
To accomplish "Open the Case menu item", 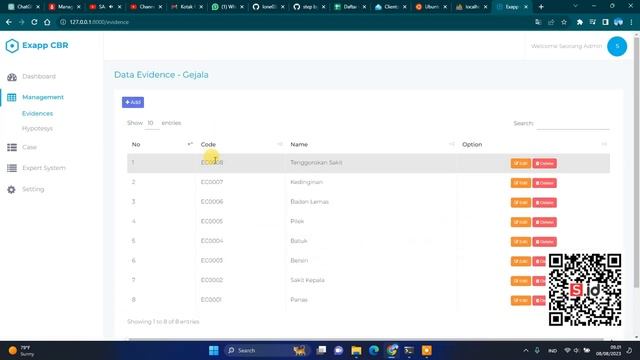I will (x=29, y=147).
